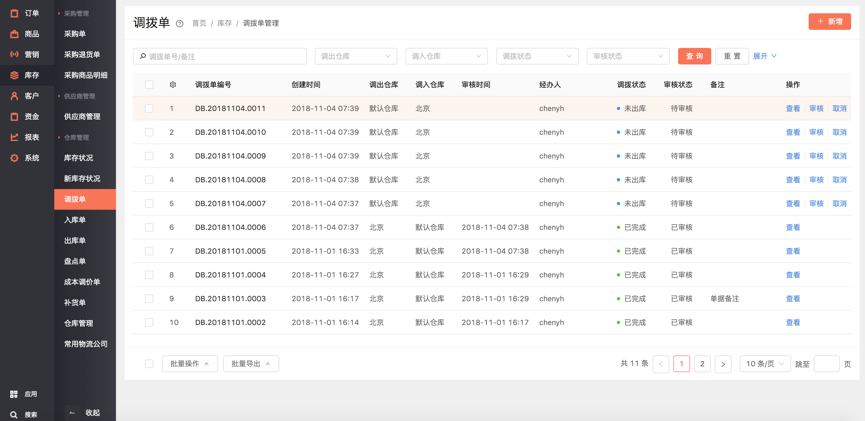The image size is (865, 421).
Task: Open 入库单 in the sidebar menu
Action: (75, 220)
